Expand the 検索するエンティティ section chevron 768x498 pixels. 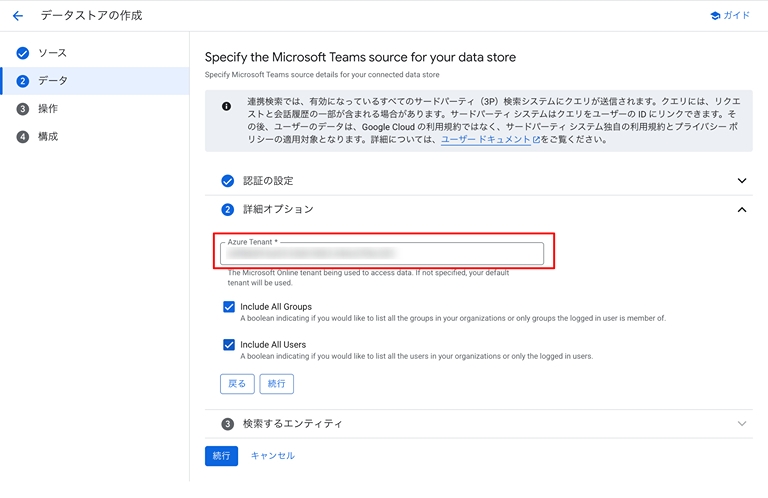click(x=742, y=424)
